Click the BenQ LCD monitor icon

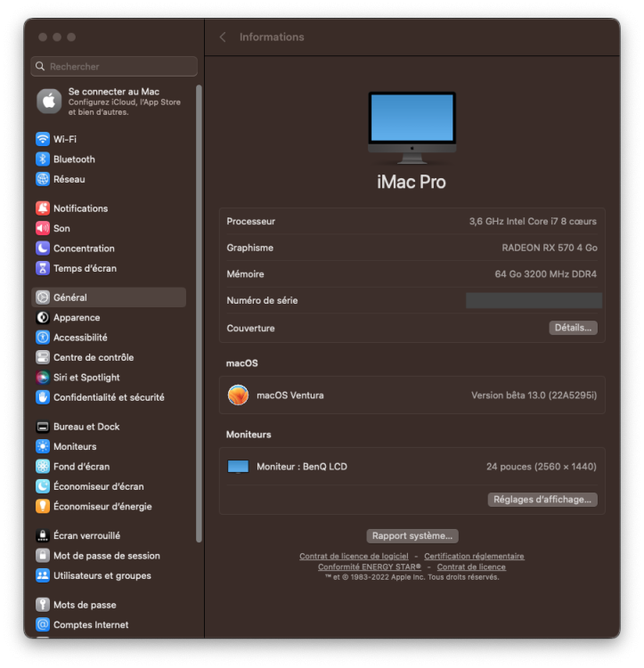coord(238,467)
